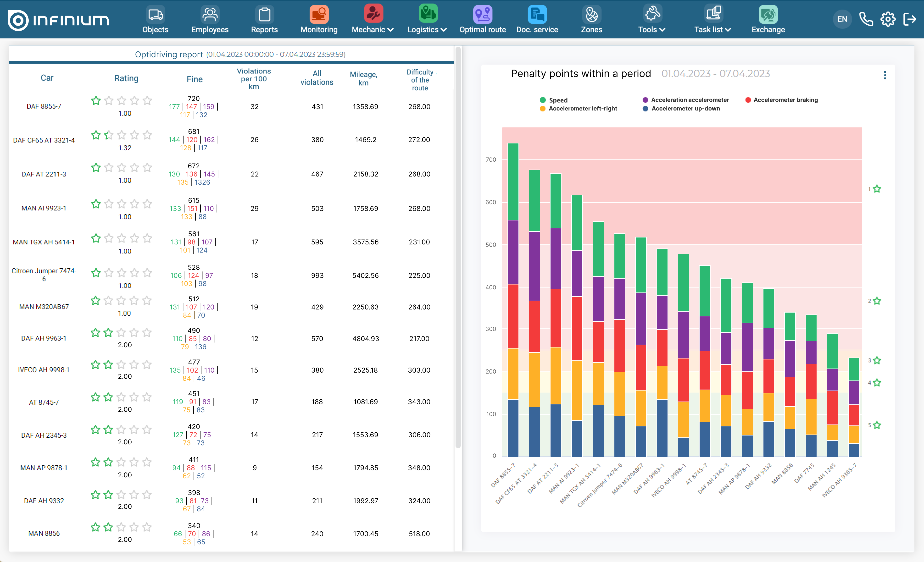Toggle the Accelerometer up-down legend series

681,108
